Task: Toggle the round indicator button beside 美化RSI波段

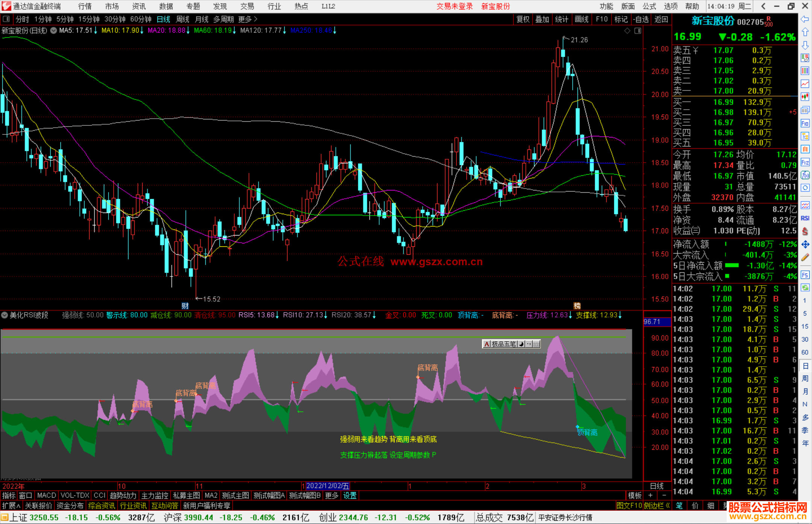Action: pyautogui.click(x=5, y=315)
